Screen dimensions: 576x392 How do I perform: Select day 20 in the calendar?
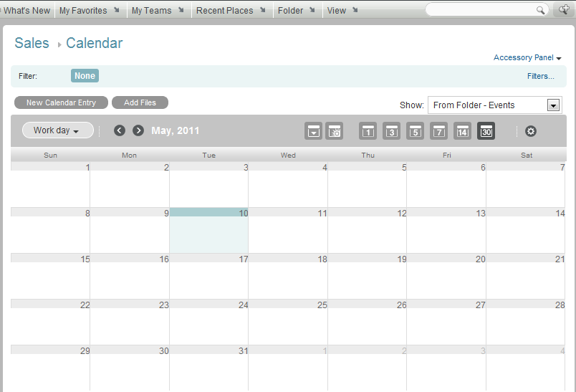[446, 277]
